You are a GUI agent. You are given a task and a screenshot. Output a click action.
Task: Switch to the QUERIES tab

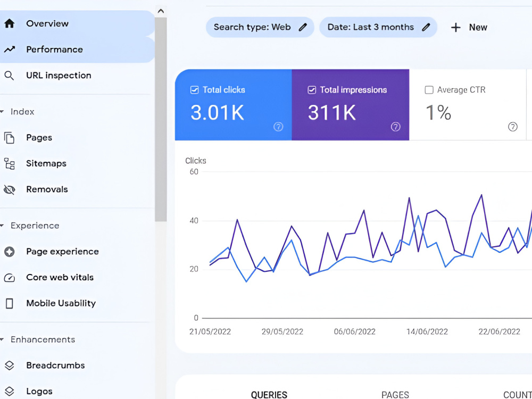point(269,395)
